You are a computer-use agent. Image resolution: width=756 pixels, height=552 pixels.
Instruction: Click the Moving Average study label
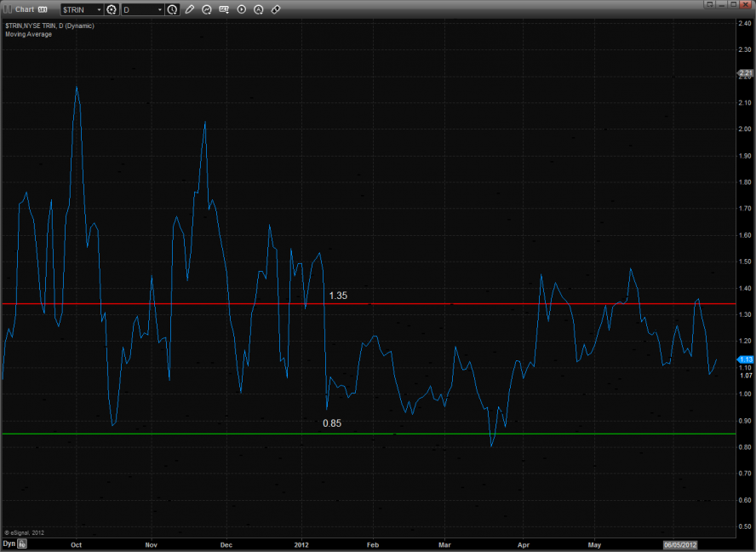click(x=28, y=35)
